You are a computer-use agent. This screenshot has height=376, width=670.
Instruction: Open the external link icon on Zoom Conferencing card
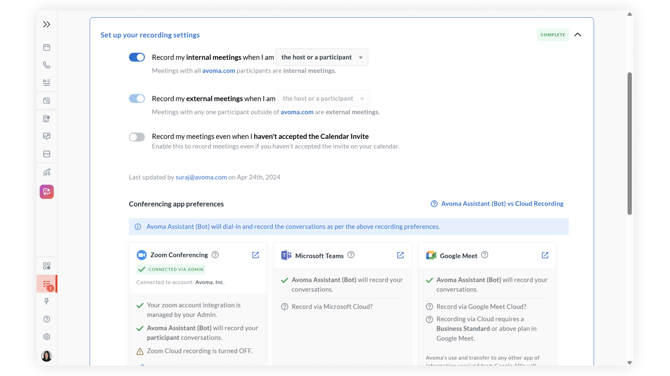[256, 255]
